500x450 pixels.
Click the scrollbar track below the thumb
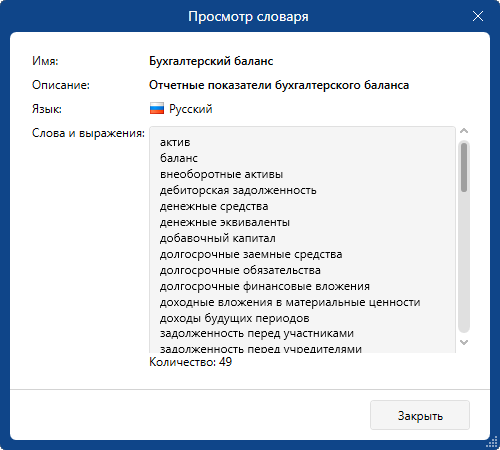click(464, 262)
